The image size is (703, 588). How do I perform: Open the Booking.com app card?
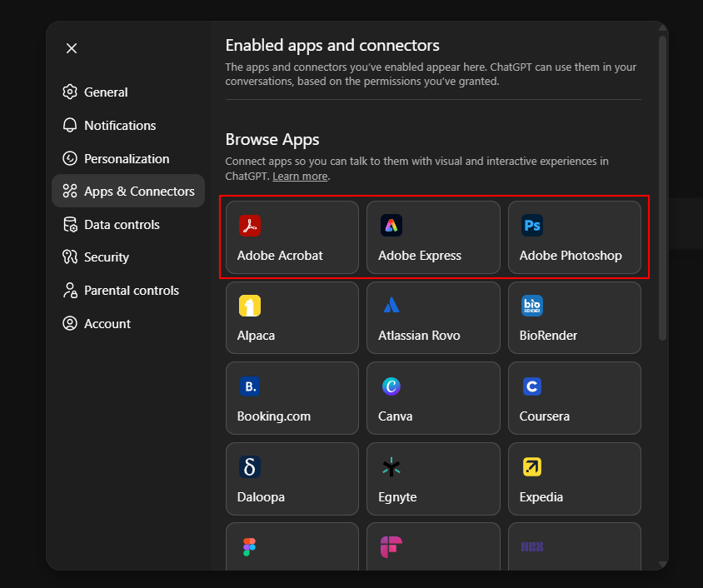(292, 398)
